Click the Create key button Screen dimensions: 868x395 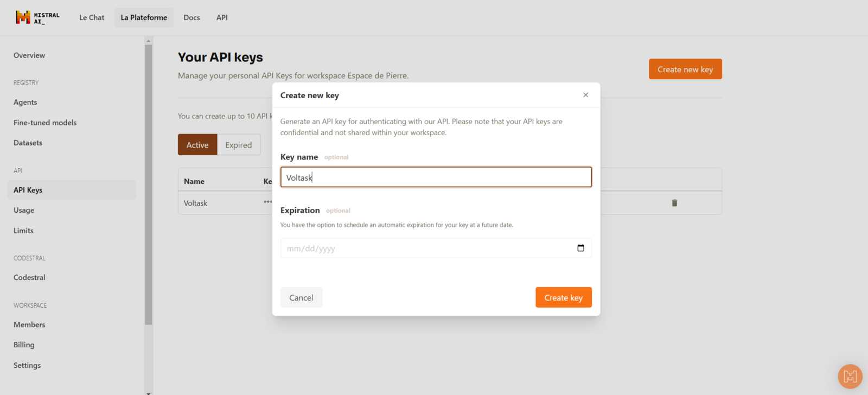564,297
